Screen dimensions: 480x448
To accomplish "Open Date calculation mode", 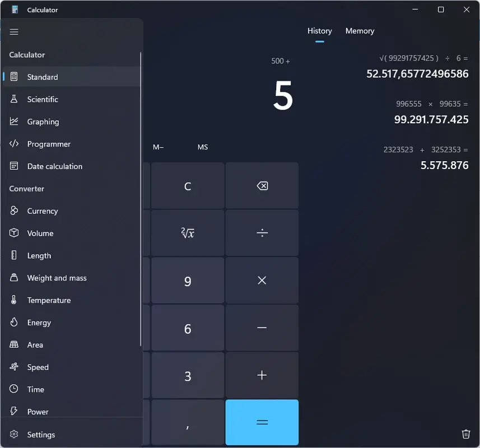I will [54, 166].
